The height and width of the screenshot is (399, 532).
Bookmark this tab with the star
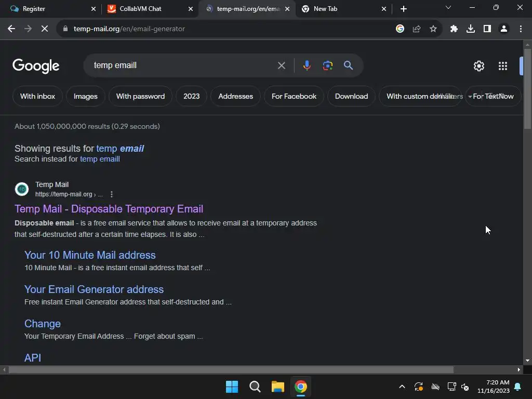(433, 29)
